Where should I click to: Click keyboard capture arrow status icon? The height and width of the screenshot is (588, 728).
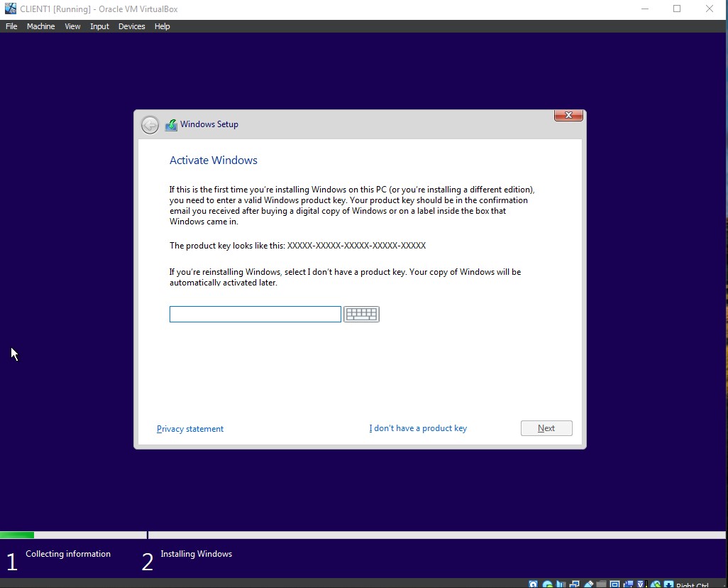[668, 584]
